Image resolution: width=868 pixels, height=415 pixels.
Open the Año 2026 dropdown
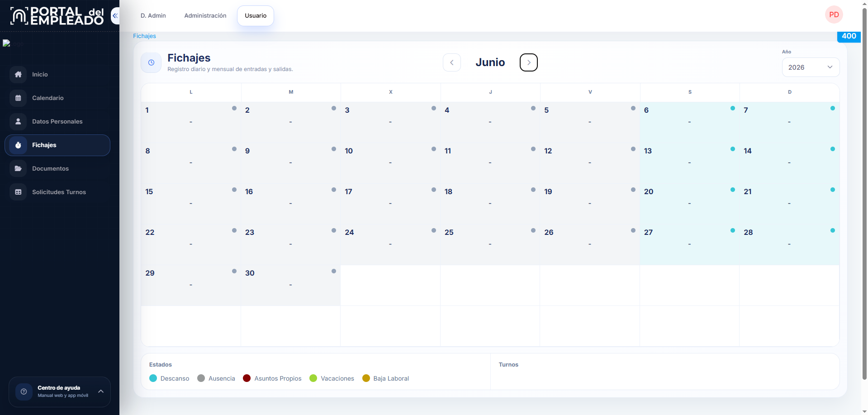coord(811,67)
